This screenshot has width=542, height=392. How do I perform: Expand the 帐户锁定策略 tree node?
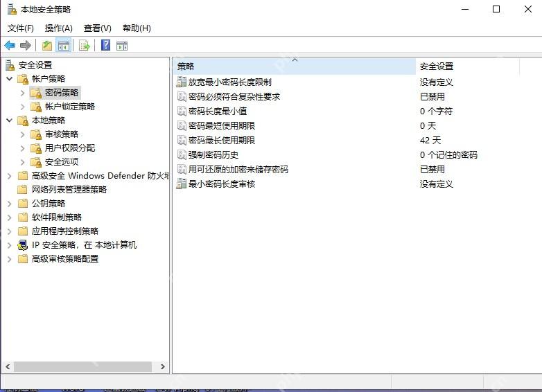[22, 107]
